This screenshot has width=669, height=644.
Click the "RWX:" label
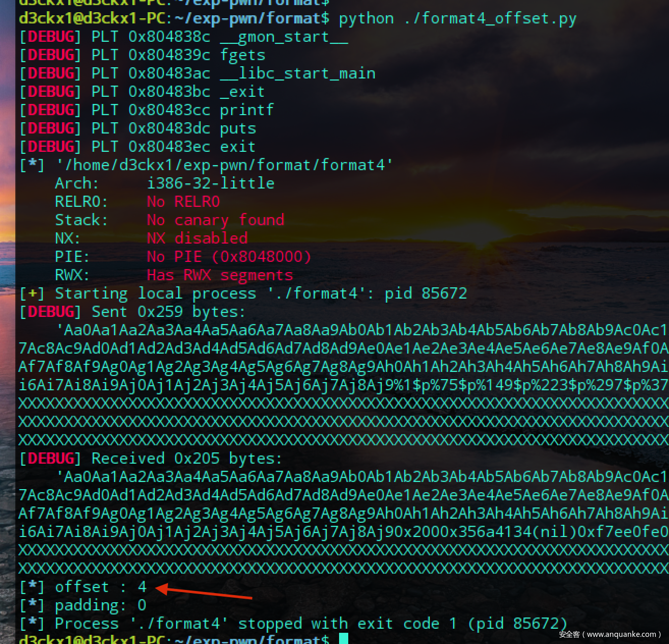[x=72, y=276]
